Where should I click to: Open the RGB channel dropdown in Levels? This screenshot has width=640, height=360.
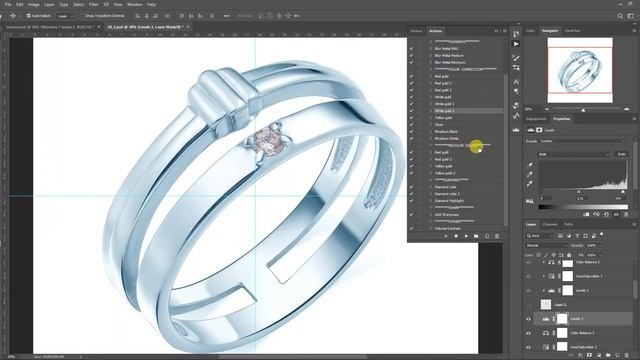click(574, 154)
